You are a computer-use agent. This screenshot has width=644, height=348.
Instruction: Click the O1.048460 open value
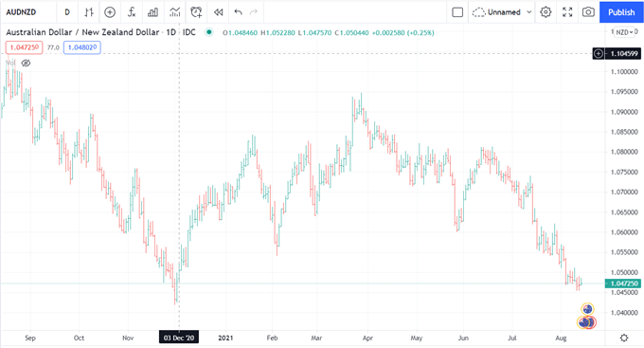click(241, 32)
